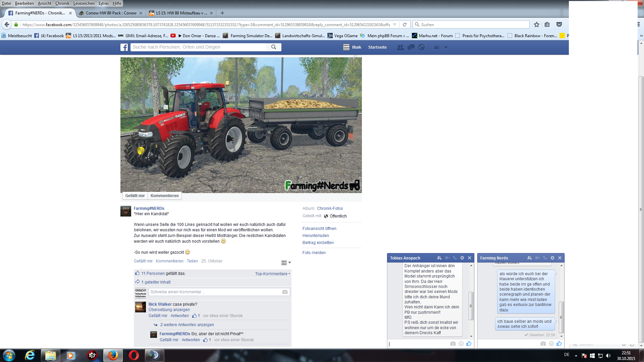Click the search magnifier in Facebook search
Image resolution: width=644 pixels, height=362 pixels.
[x=274, y=47]
